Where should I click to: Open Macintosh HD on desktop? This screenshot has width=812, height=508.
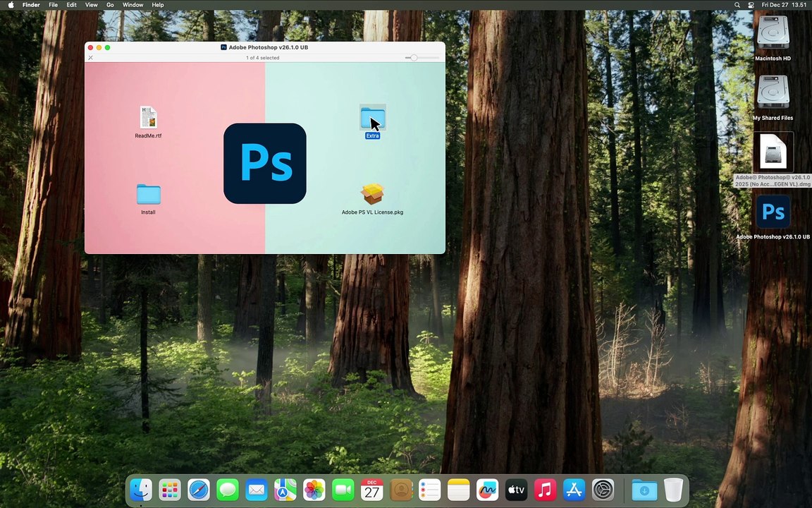[773, 32]
